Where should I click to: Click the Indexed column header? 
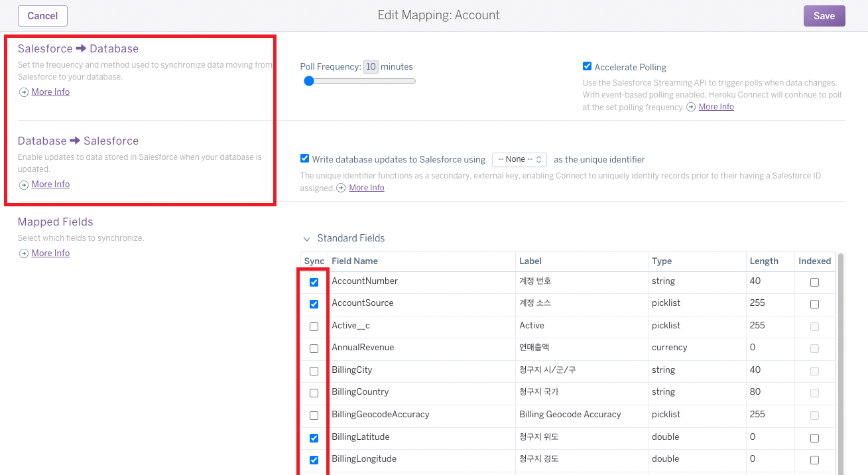click(814, 261)
